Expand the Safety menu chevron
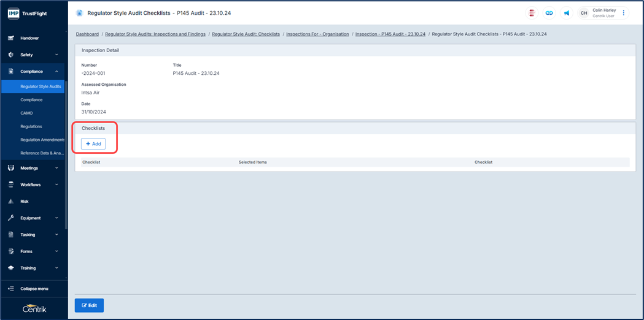 (x=56, y=55)
